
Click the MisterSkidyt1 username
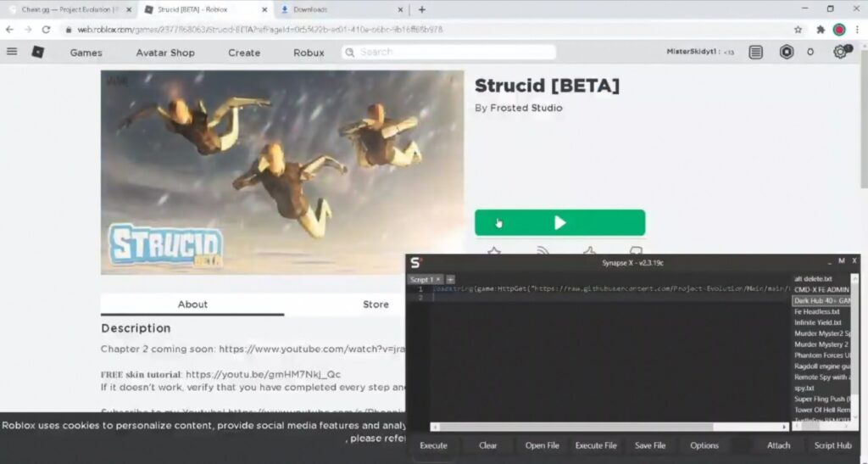point(692,52)
